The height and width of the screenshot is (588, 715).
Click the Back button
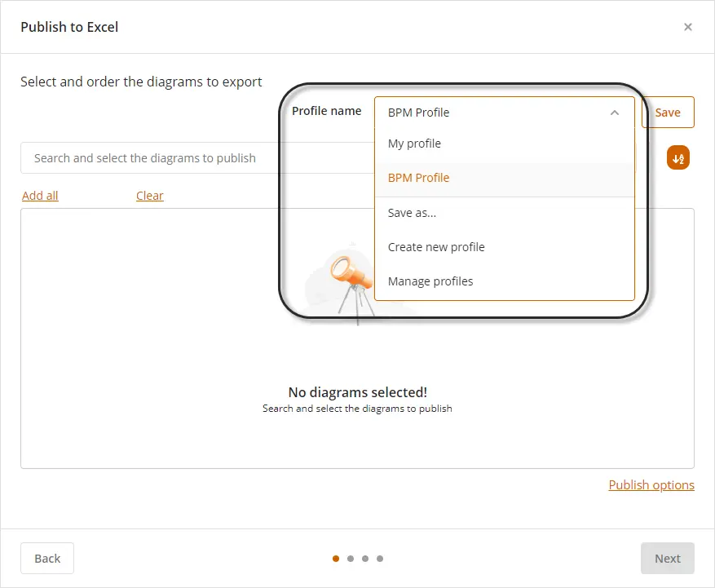tap(47, 559)
